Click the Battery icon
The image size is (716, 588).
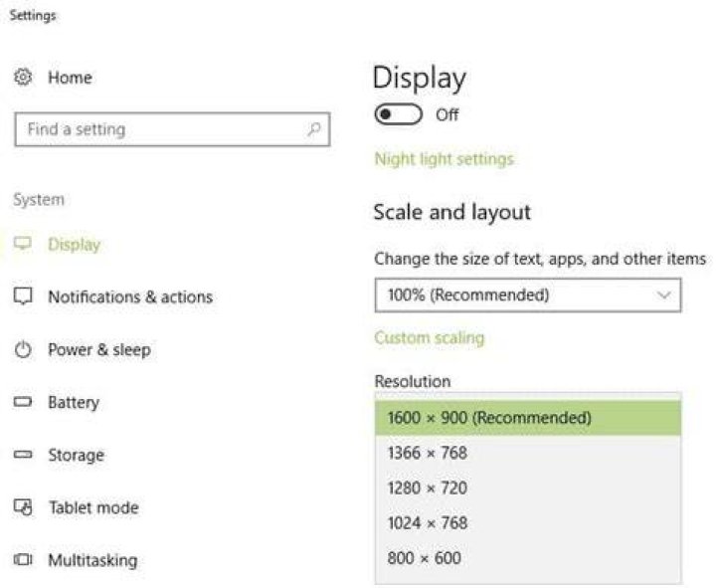(23, 402)
